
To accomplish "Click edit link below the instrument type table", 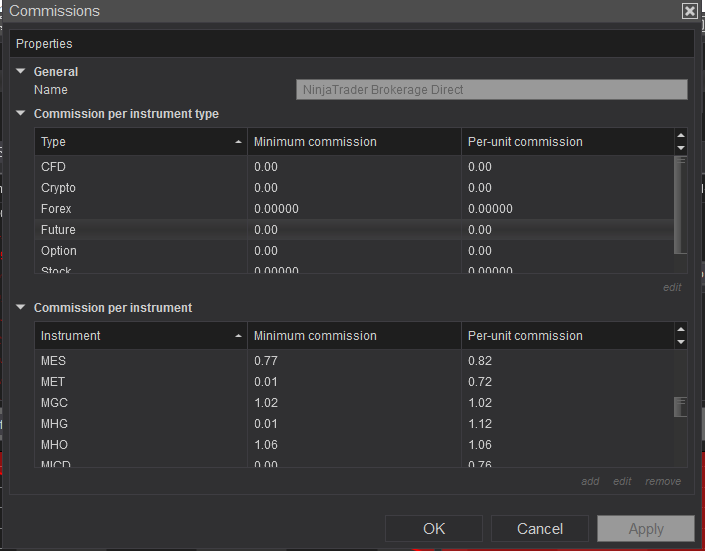I will pos(672,288).
